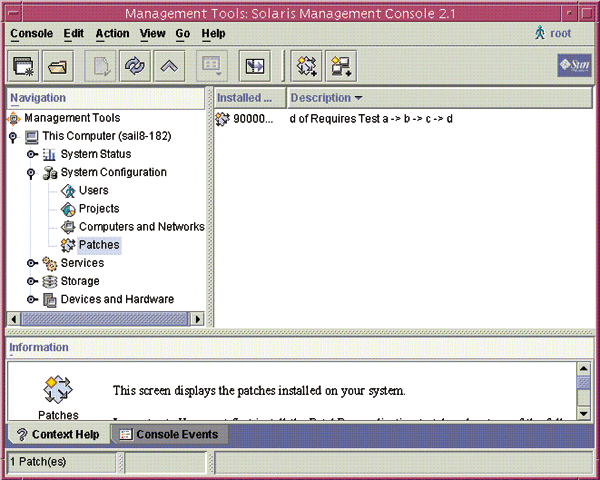Switch to the Console Events tab
This screenshot has width=600, height=480.
click(167, 435)
